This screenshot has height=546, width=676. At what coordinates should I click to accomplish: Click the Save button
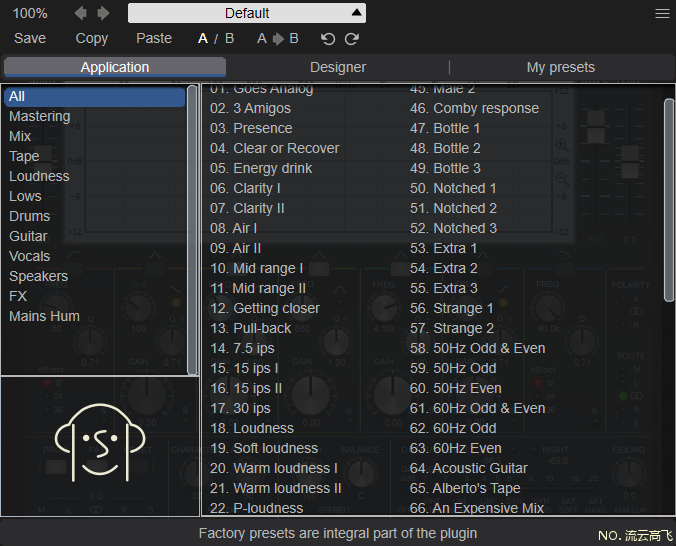click(30, 38)
